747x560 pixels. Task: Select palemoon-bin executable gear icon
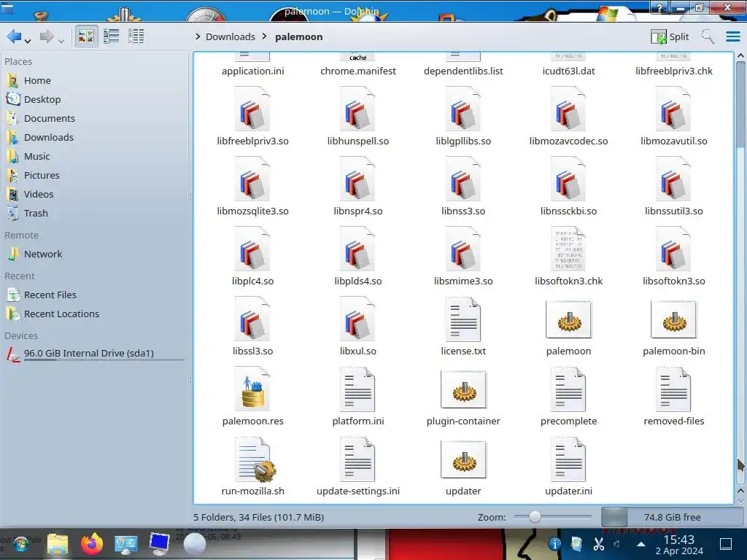[x=673, y=319]
